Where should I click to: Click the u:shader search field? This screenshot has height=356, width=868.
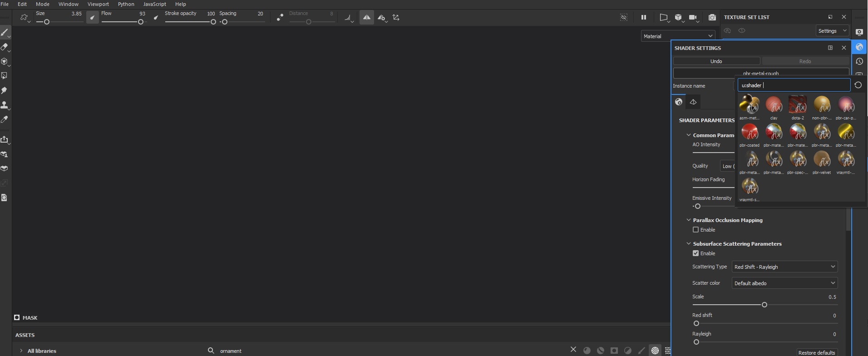coord(794,85)
